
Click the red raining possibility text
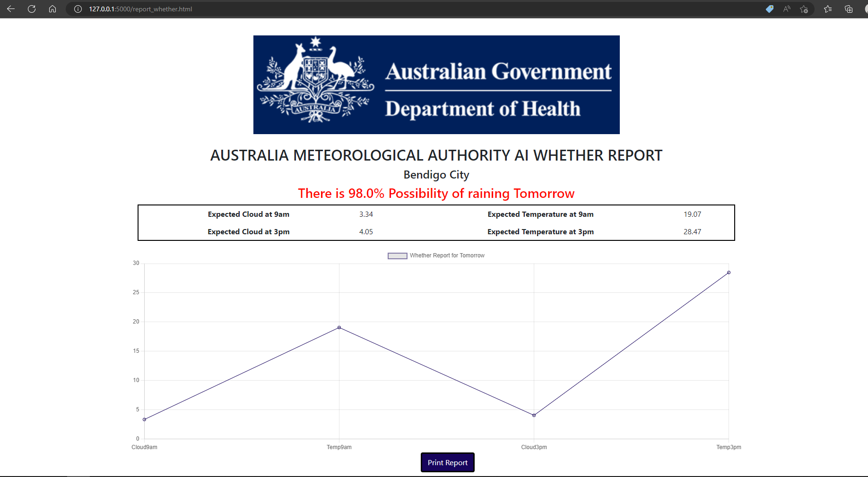(435, 193)
